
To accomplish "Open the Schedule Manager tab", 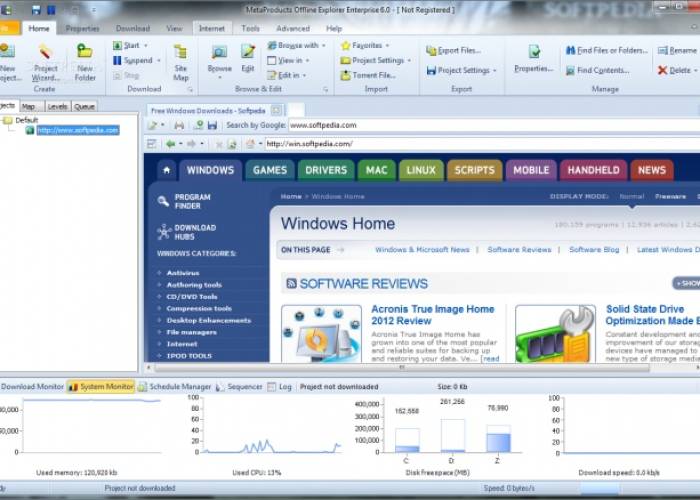I will (x=175, y=387).
